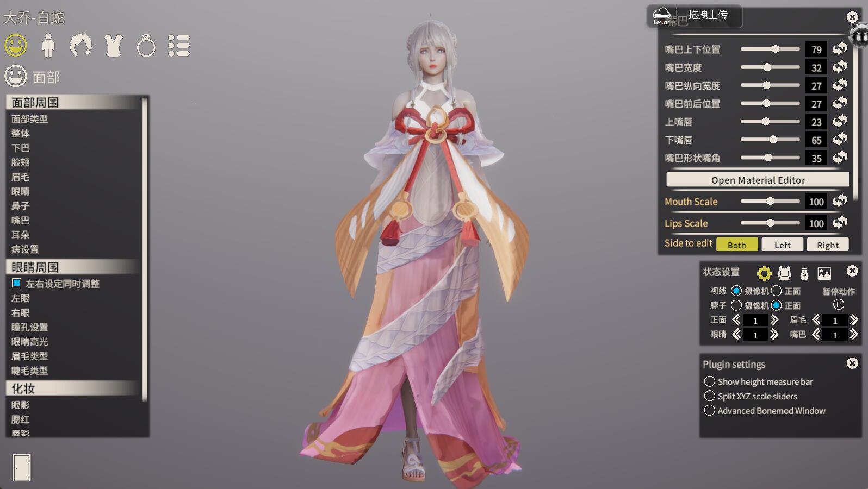Open the body category icon
868x489 pixels.
click(48, 46)
